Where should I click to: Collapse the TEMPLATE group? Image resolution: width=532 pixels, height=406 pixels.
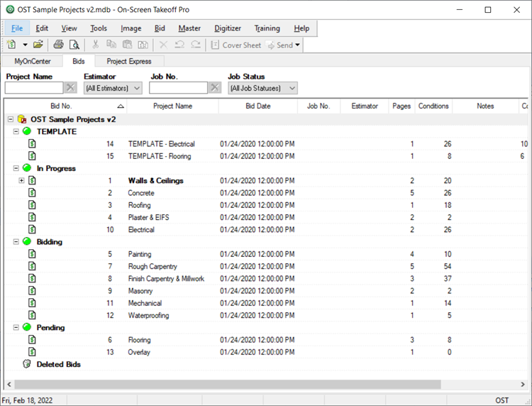coord(16,131)
